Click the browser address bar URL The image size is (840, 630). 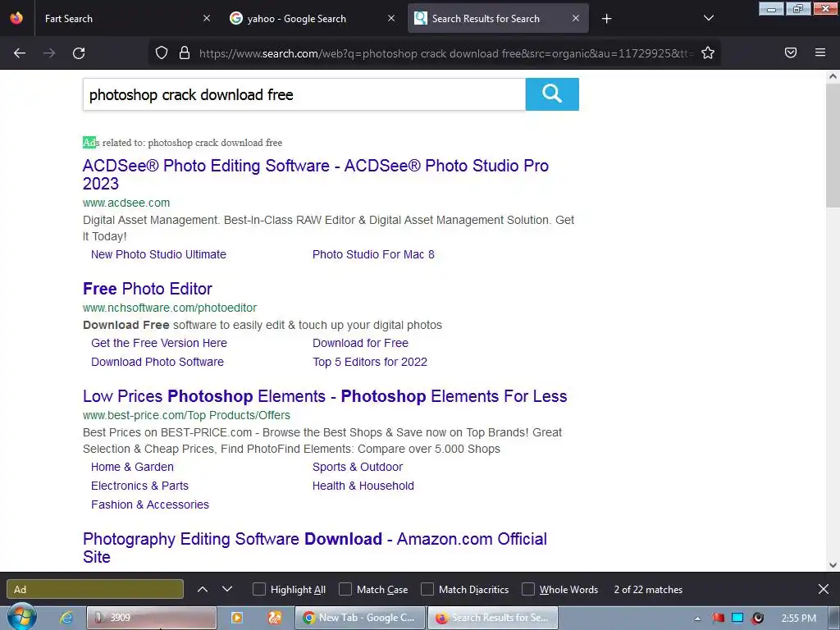445,53
